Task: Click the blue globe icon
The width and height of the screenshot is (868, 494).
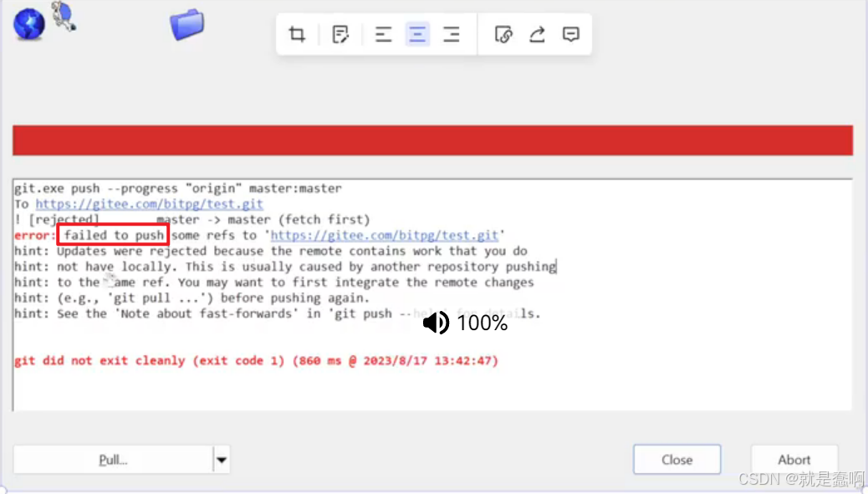Action: coord(28,24)
